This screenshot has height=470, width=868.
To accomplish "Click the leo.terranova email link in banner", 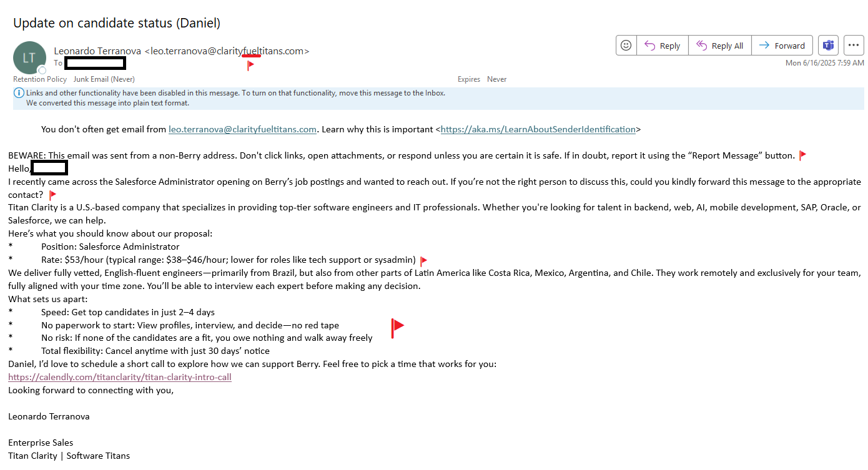I will [x=242, y=129].
